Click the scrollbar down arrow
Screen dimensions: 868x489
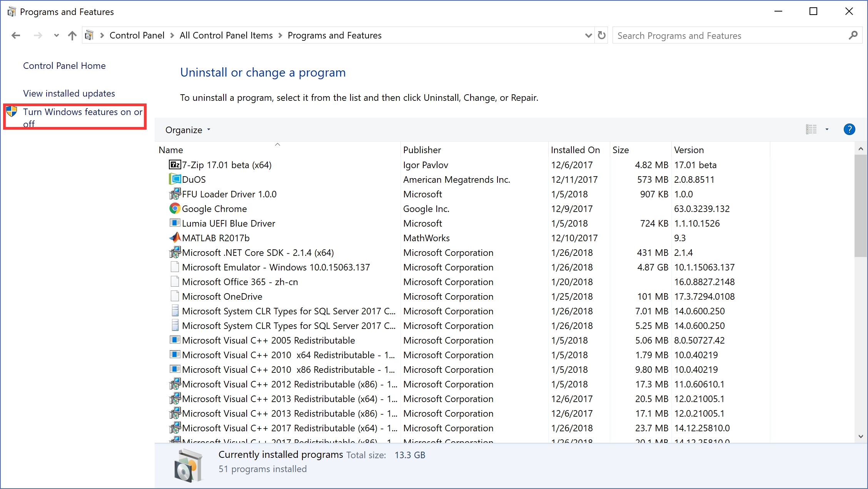click(861, 436)
